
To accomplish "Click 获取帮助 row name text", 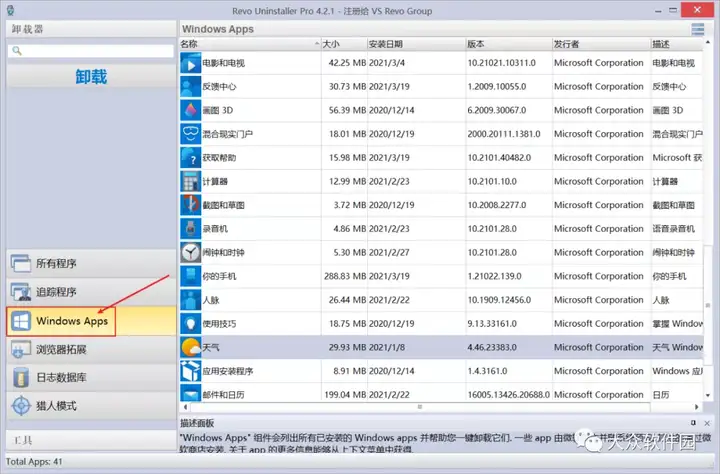I will pos(219,158).
